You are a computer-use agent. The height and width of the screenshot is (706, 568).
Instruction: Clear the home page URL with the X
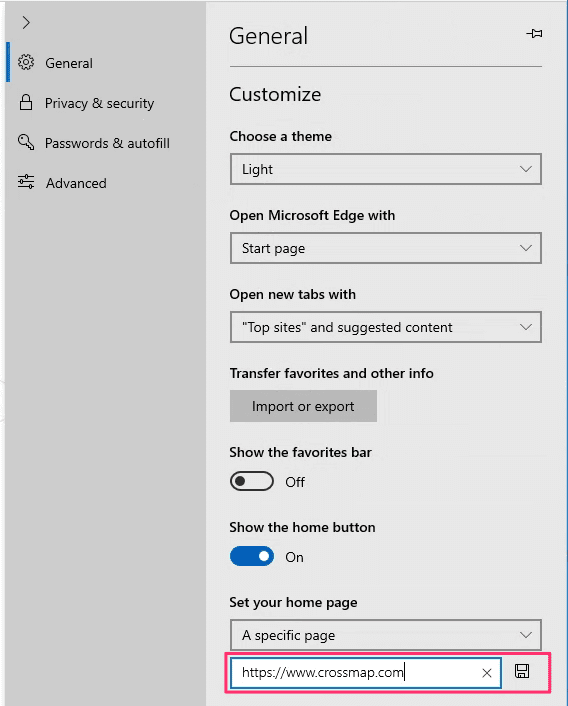pos(487,673)
